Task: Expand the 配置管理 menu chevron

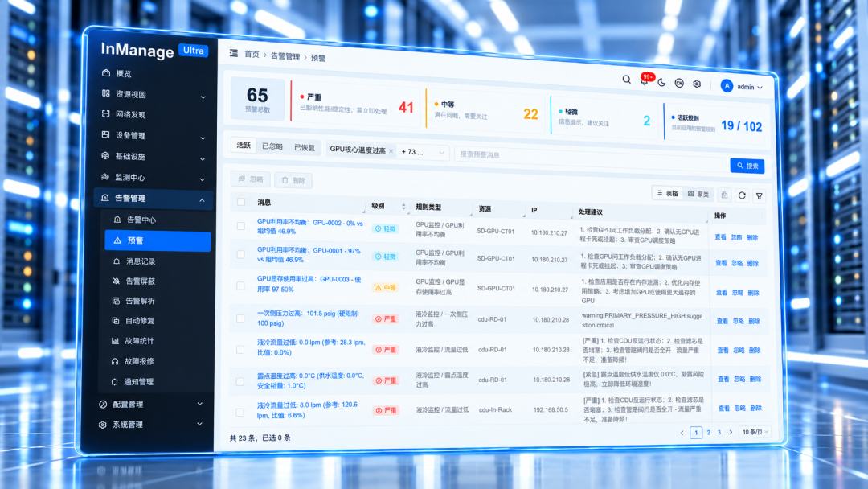Action: coord(200,404)
